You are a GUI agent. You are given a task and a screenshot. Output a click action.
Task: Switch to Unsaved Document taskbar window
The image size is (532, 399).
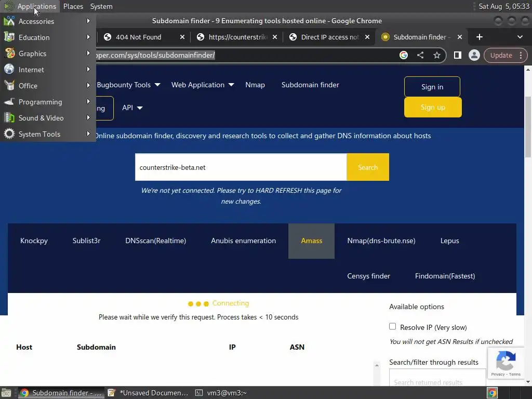tap(148, 393)
